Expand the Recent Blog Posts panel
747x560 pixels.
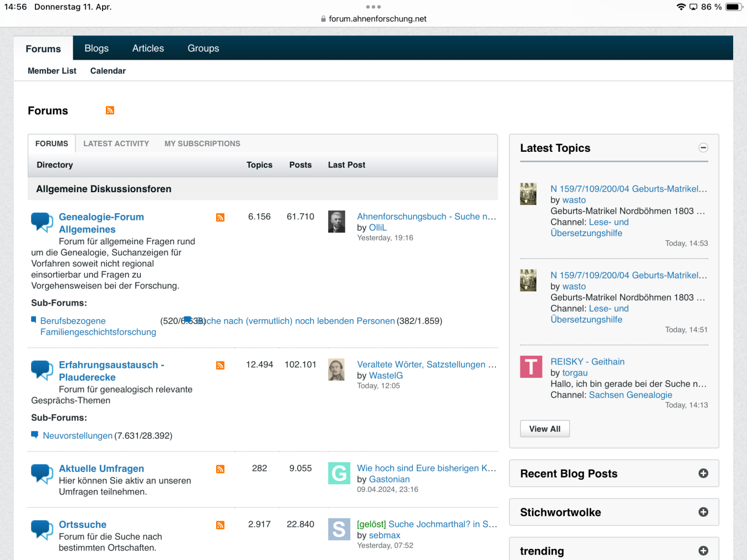pos(703,474)
